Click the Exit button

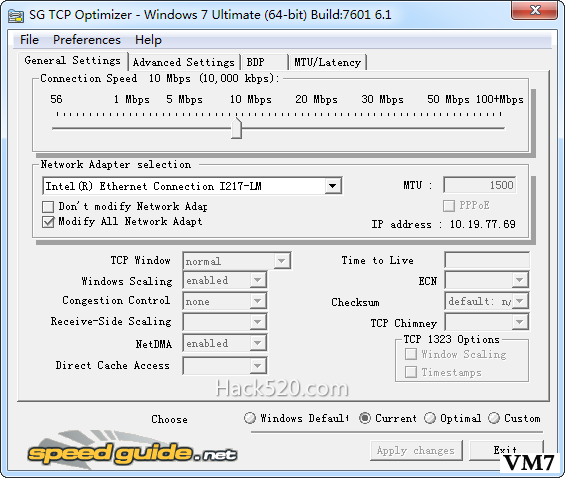click(506, 450)
